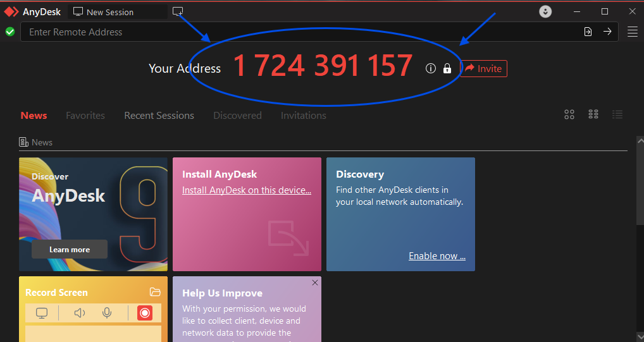Switch to list view layout
Viewport: 644px width, 342px height.
click(x=617, y=114)
